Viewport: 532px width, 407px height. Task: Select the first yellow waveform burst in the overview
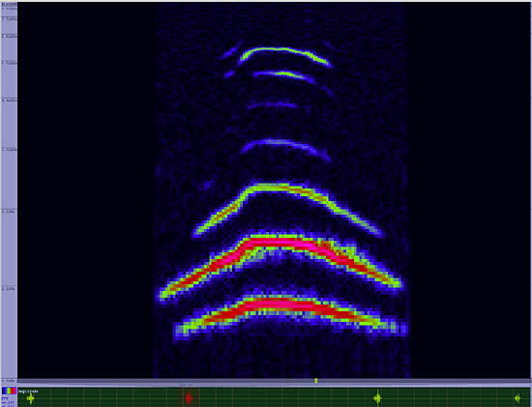click(x=31, y=398)
